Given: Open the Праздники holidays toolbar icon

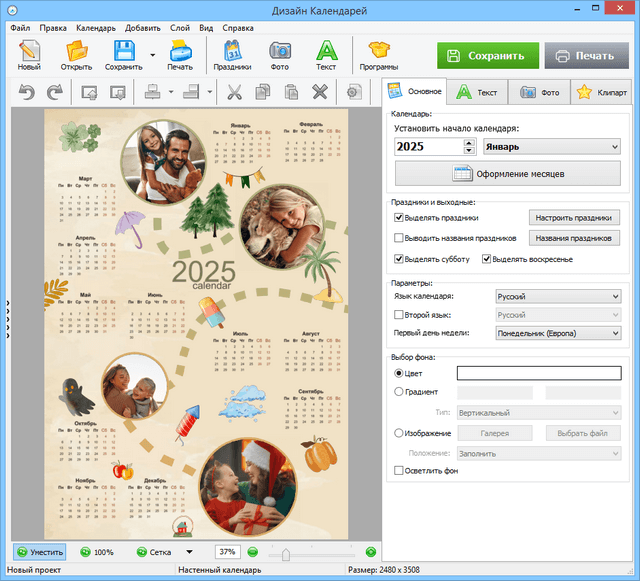Looking at the screenshot, I should [232, 50].
